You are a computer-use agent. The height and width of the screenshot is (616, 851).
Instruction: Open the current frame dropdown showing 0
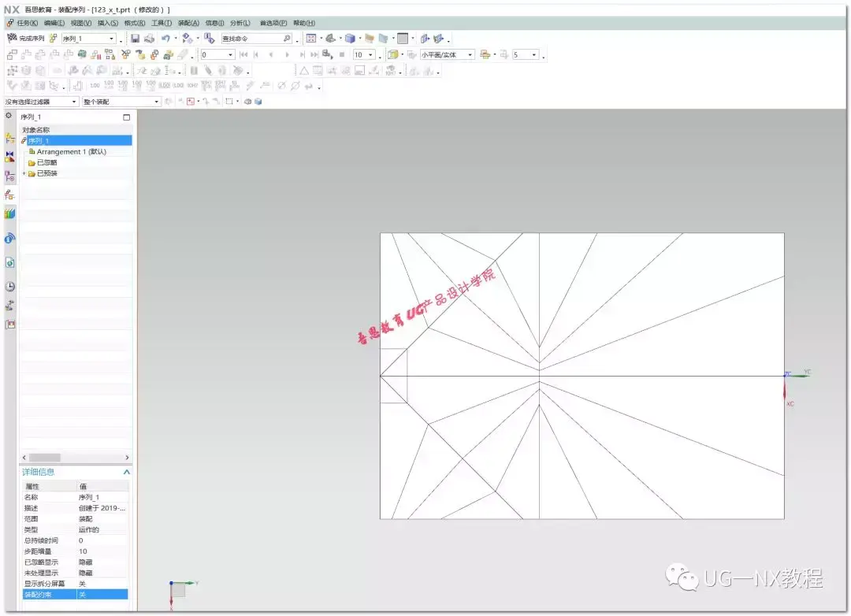[230, 55]
